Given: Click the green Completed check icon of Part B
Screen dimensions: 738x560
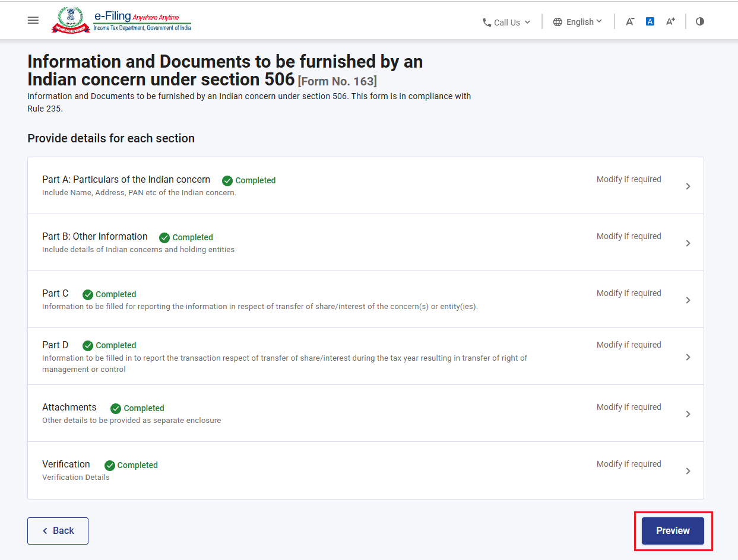Looking at the screenshot, I should [164, 237].
